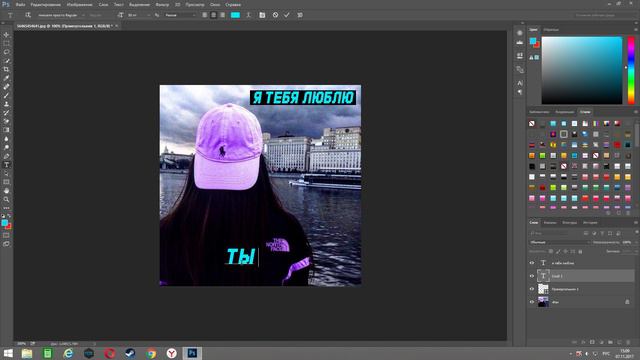
Task: Select the Pen tool
Action: pos(6,156)
